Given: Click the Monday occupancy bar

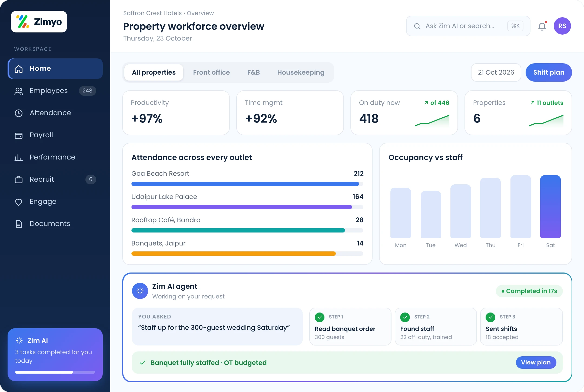Looking at the screenshot, I should pos(401,213).
